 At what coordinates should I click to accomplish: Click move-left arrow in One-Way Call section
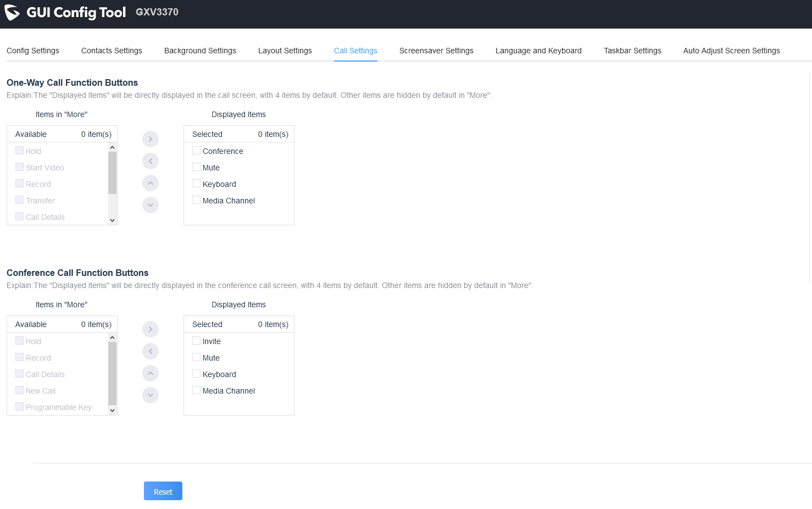point(151,161)
